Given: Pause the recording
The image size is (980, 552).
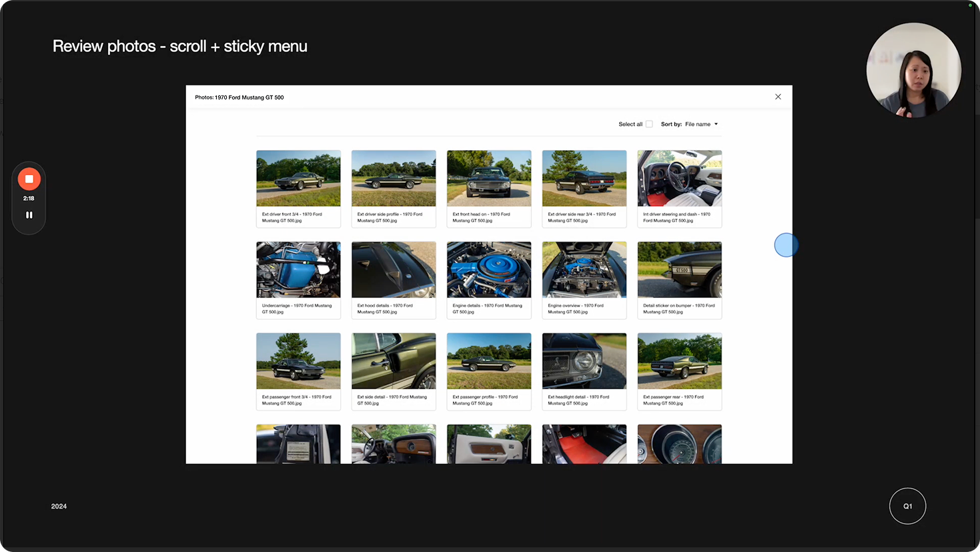Looking at the screenshot, I should pyautogui.click(x=29, y=215).
